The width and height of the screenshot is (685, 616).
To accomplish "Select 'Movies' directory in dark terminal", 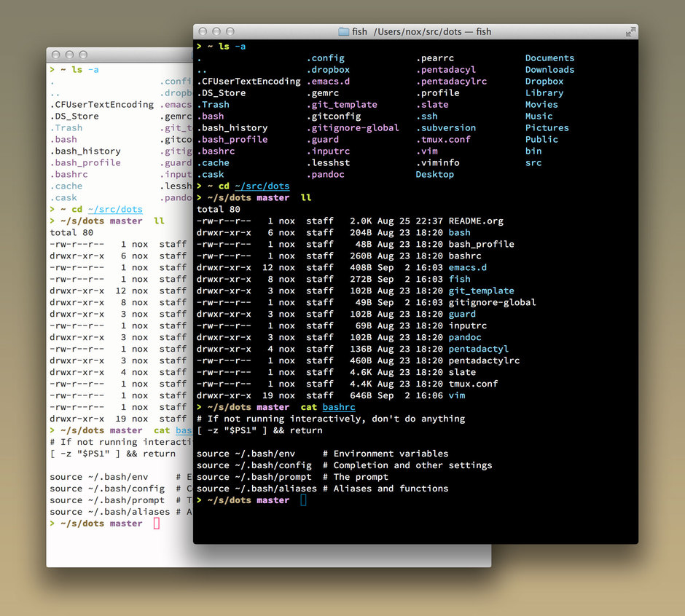I will (x=541, y=105).
